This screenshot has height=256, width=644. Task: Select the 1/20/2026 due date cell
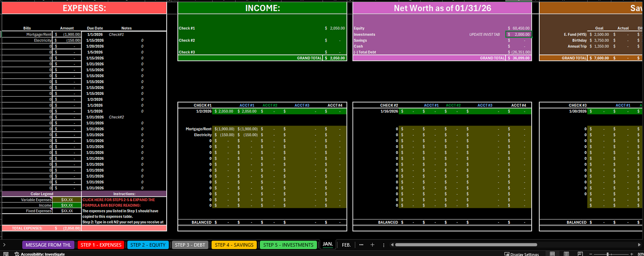(95, 46)
